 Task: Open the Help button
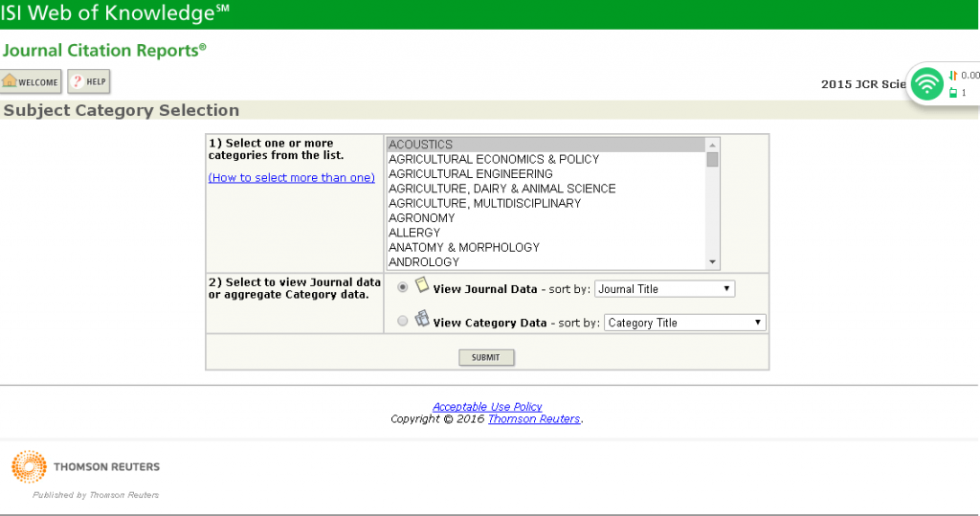89,81
